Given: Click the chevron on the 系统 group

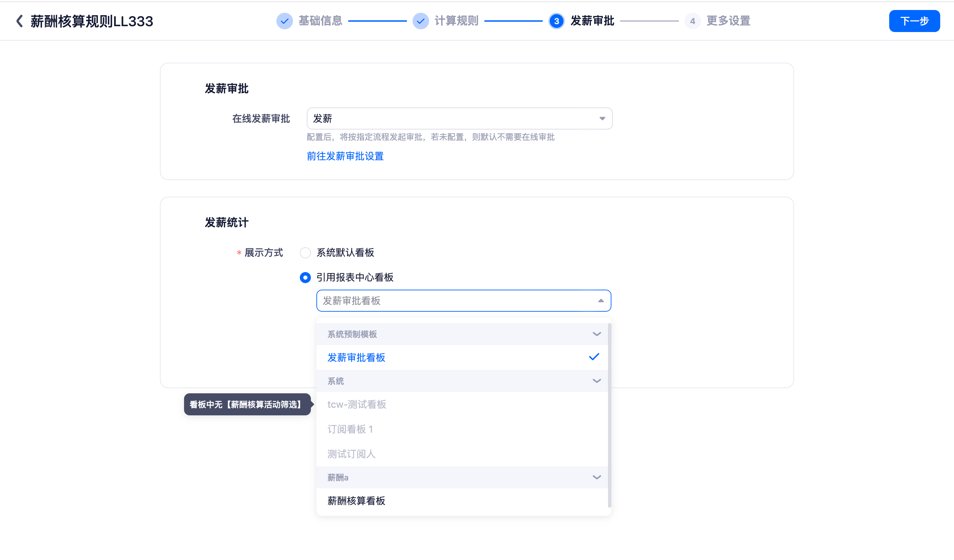Looking at the screenshot, I should (597, 381).
